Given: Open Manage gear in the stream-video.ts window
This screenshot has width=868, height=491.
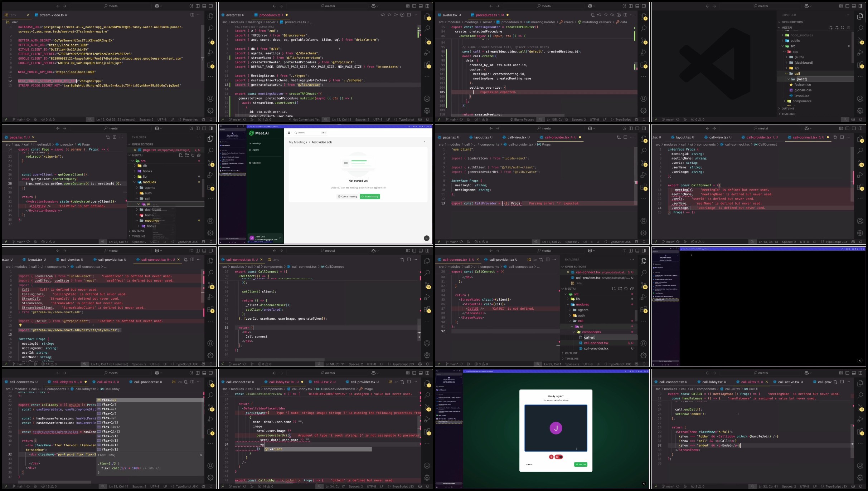Looking at the screenshot, I should 210,111.
